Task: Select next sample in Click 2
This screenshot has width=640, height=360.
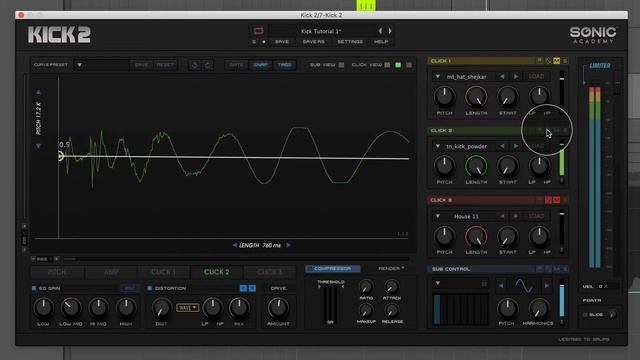Action: coord(516,146)
